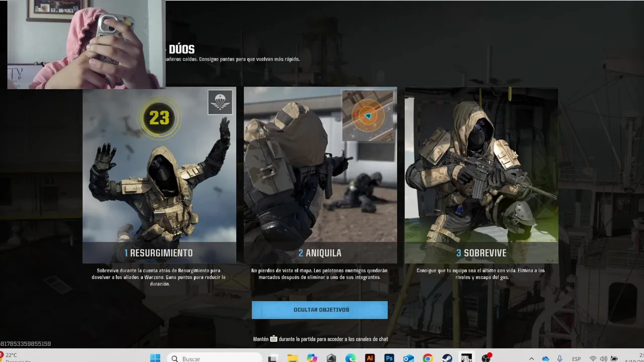
Task: Click the yellow 23 countdown timer circle
Action: 159,118
